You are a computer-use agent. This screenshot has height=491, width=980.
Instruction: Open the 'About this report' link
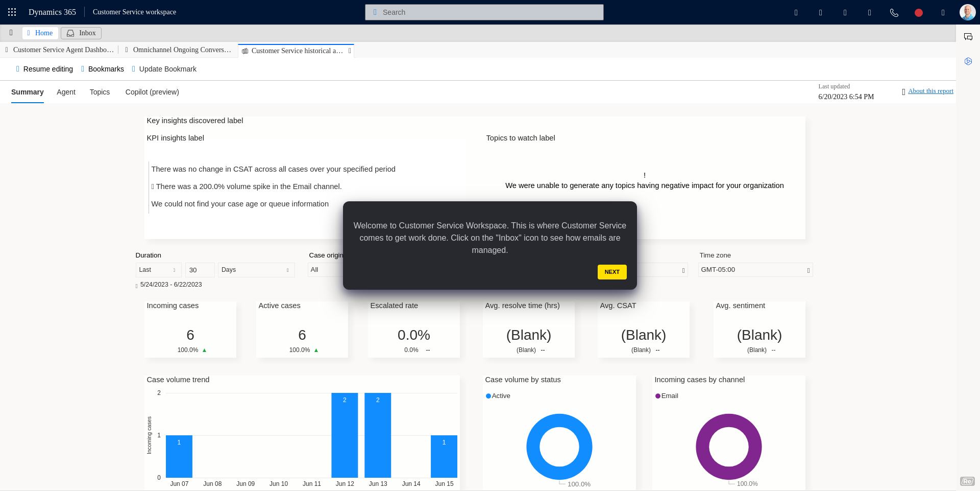pyautogui.click(x=930, y=91)
